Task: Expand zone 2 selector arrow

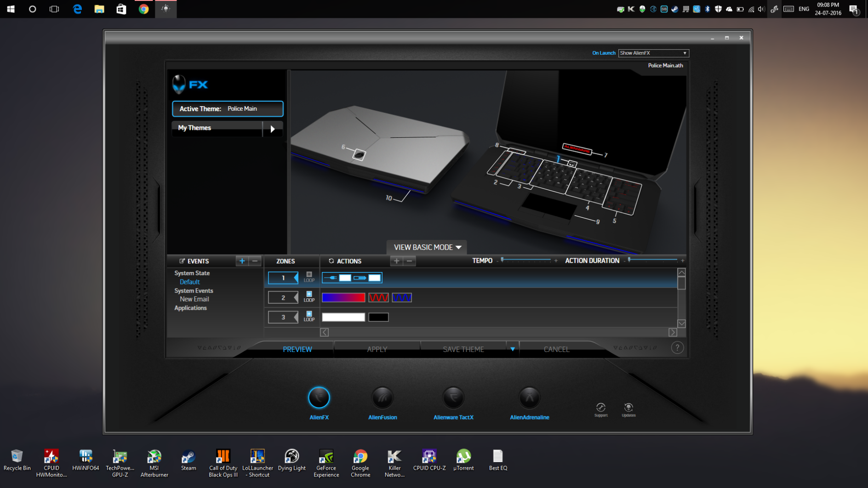Action: tap(296, 298)
